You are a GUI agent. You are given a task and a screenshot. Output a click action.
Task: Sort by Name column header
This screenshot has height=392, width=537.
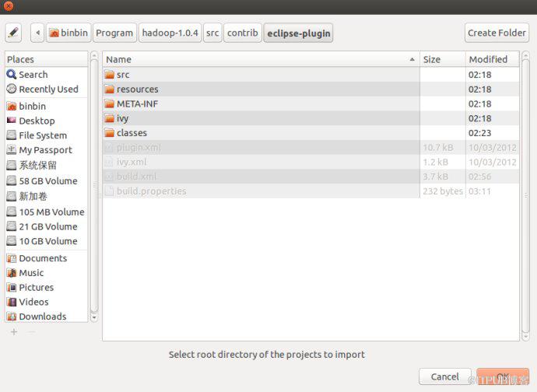261,60
